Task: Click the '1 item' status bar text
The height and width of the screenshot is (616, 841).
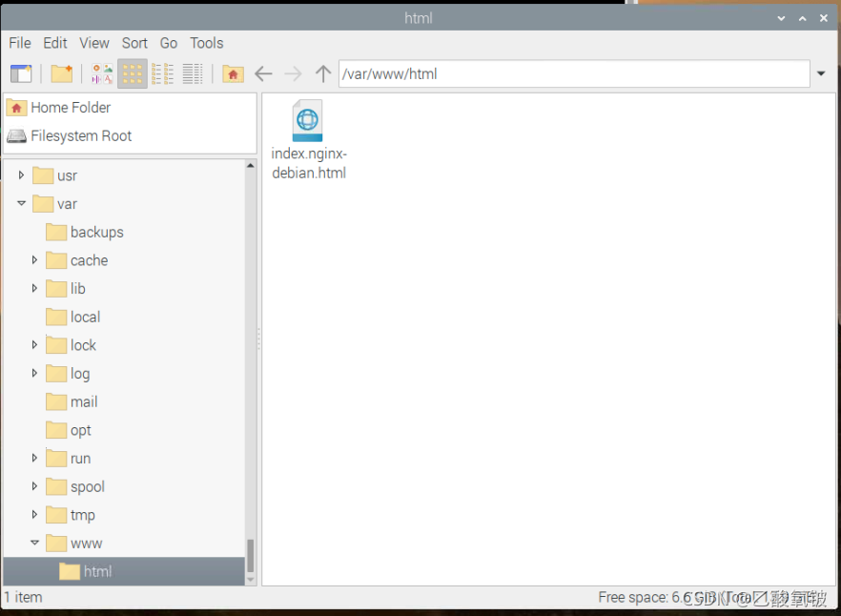Action: tap(23, 597)
